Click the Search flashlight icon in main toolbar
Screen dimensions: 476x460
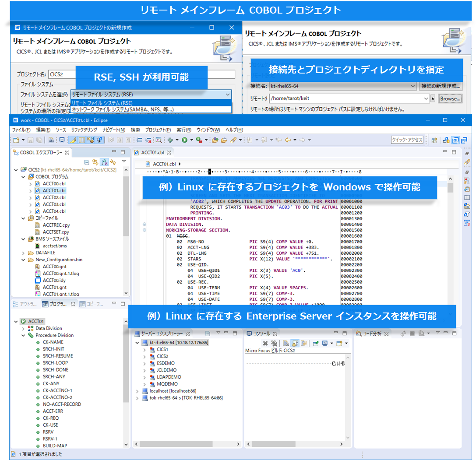[233, 140]
